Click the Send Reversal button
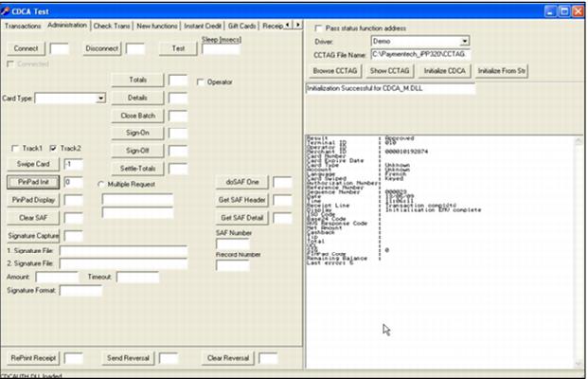 click(x=128, y=358)
